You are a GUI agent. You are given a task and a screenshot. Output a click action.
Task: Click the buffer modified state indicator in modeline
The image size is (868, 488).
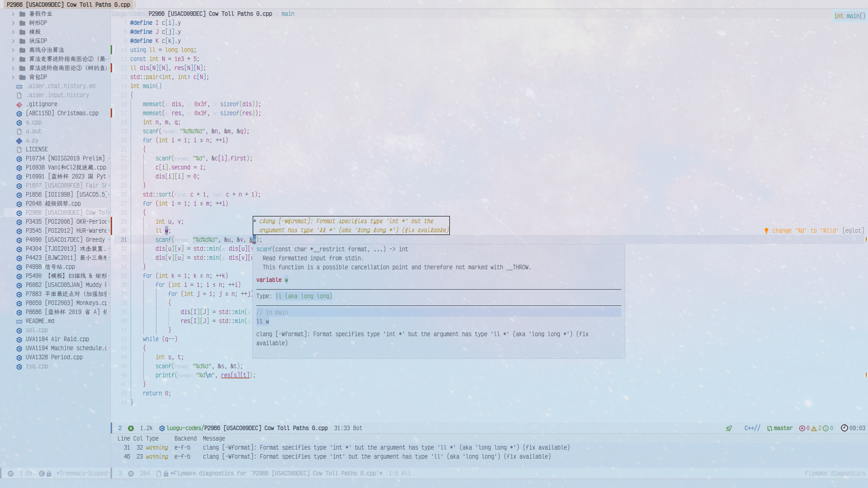131,428
